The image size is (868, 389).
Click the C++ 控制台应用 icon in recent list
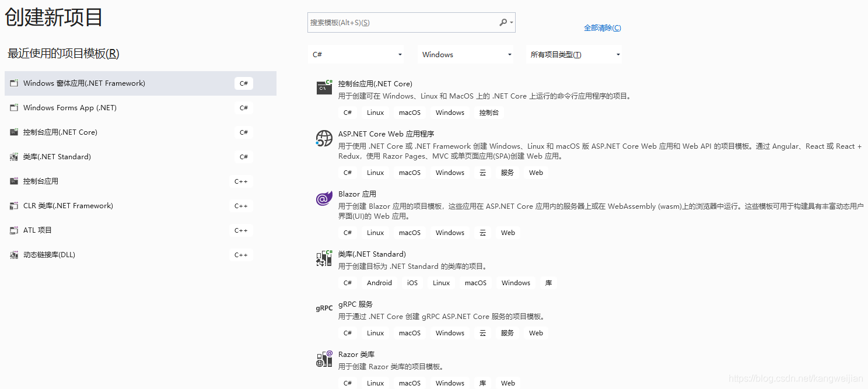click(x=14, y=181)
